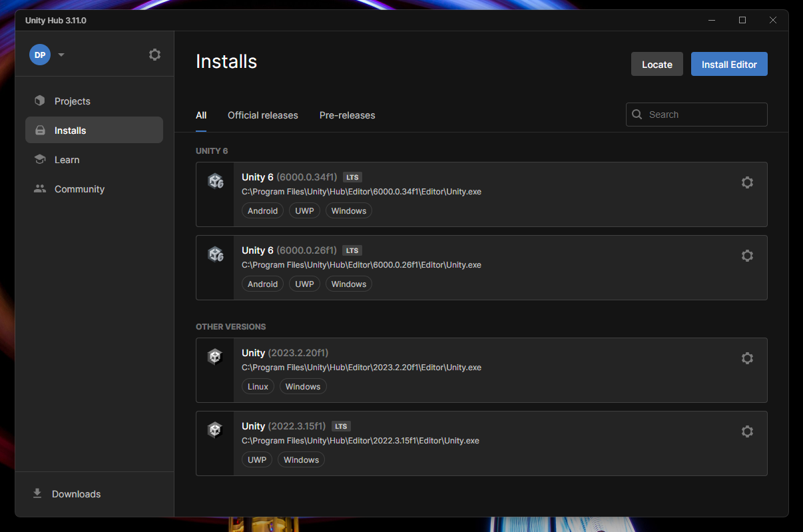Viewport: 803px width, 532px height.
Task: Minimize the Unity Hub window
Action: click(712, 20)
